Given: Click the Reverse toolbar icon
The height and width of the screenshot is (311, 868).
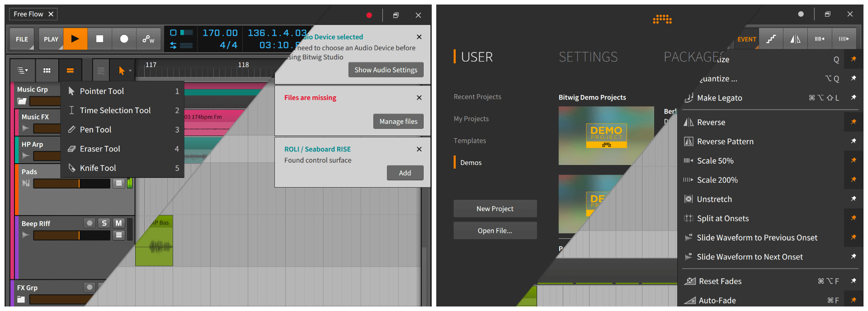Looking at the screenshot, I should point(795,39).
